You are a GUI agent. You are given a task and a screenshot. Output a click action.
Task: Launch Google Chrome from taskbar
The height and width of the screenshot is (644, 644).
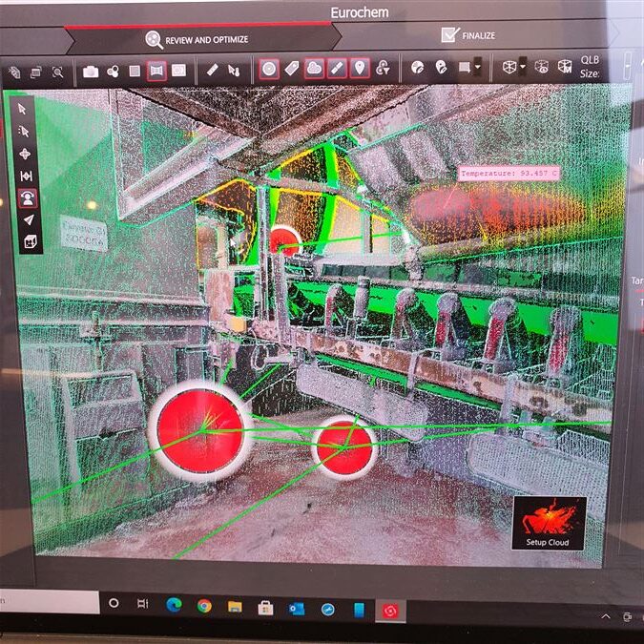click(204, 606)
